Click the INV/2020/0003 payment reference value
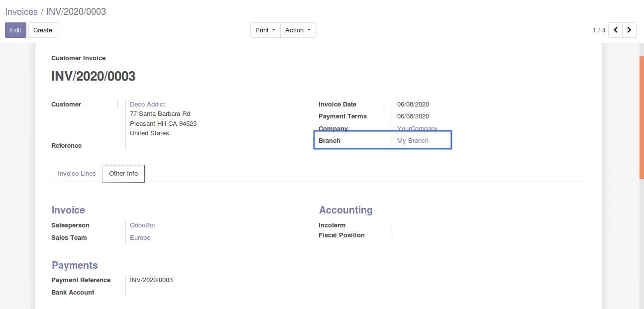 pyautogui.click(x=151, y=280)
